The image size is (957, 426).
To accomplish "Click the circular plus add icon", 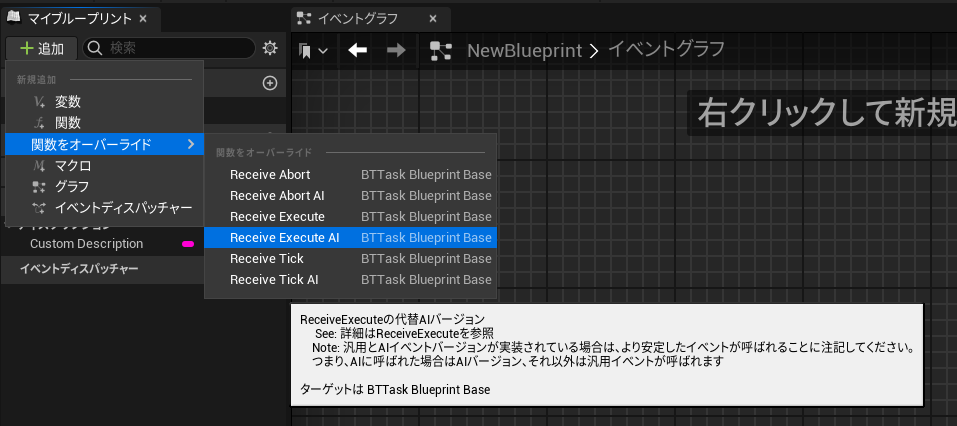I will coord(270,83).
